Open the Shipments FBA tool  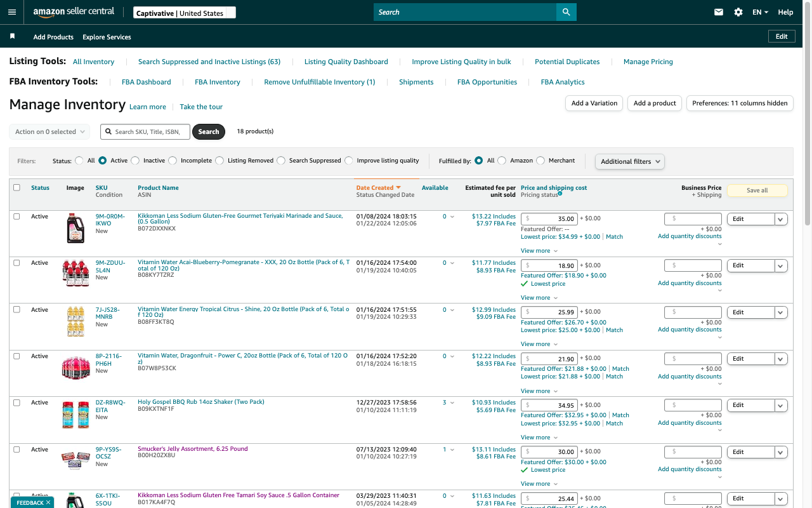416,82
